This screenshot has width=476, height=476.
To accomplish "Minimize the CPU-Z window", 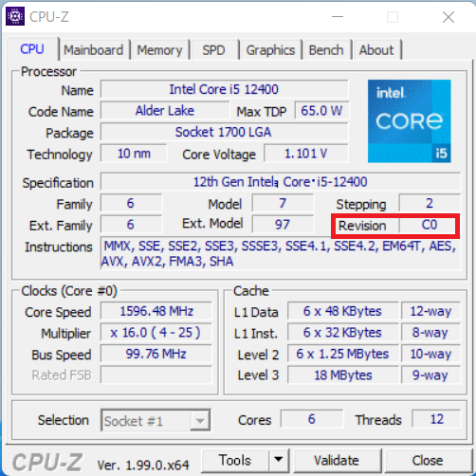I will (338, 17).
